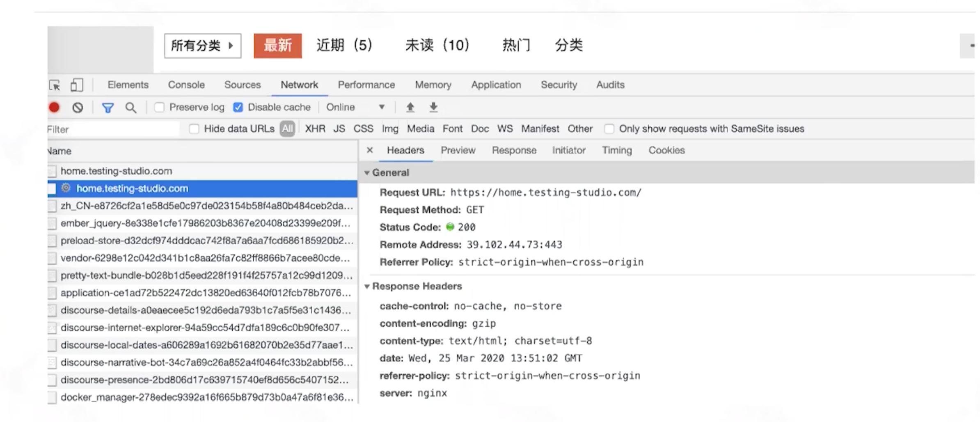The width and height of the screenshot is (980, 422).
Task: Open the Initiator detail tab
Action: tap(569, 150)
